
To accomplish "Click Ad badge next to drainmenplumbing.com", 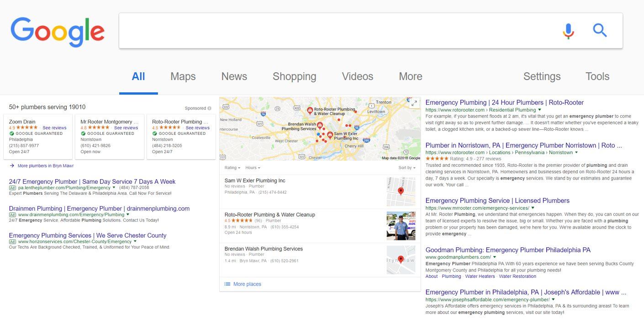I will coord(13,215).
